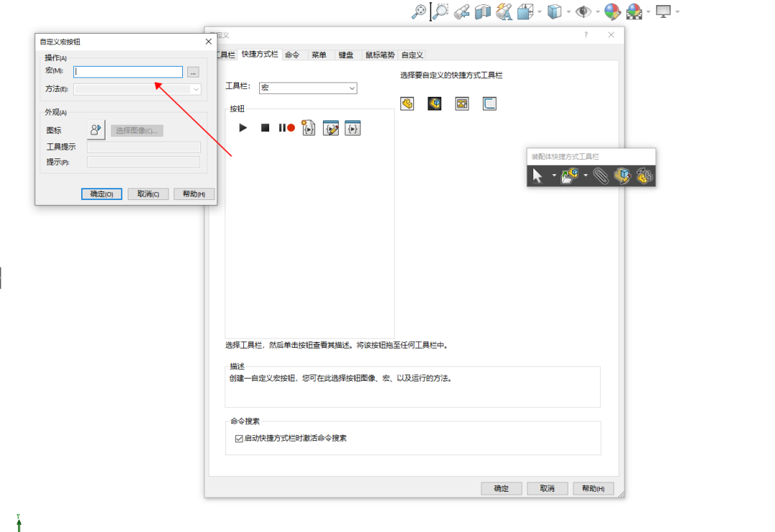The image size is (775, 532).
Task: Uncheck 启动快捷方式栏时激活命令搜索
Action: 238,438
